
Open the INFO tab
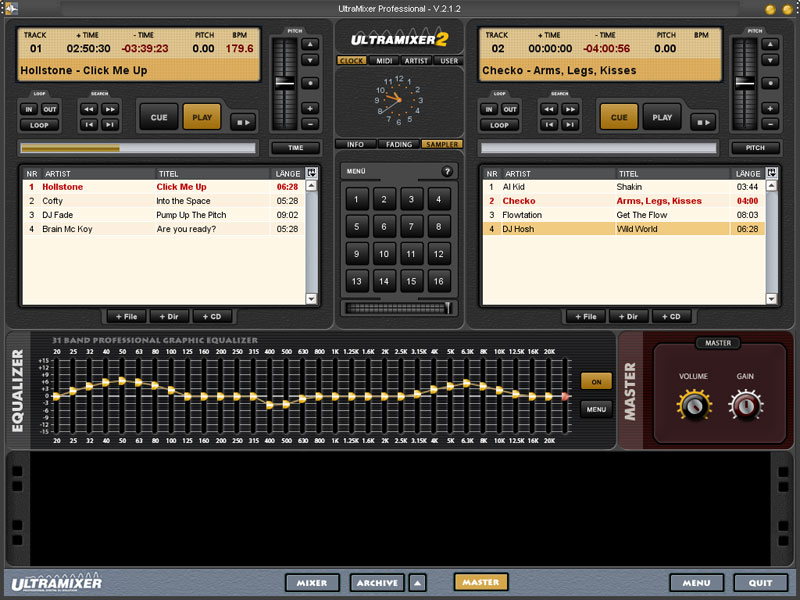[x=356, y=144]
